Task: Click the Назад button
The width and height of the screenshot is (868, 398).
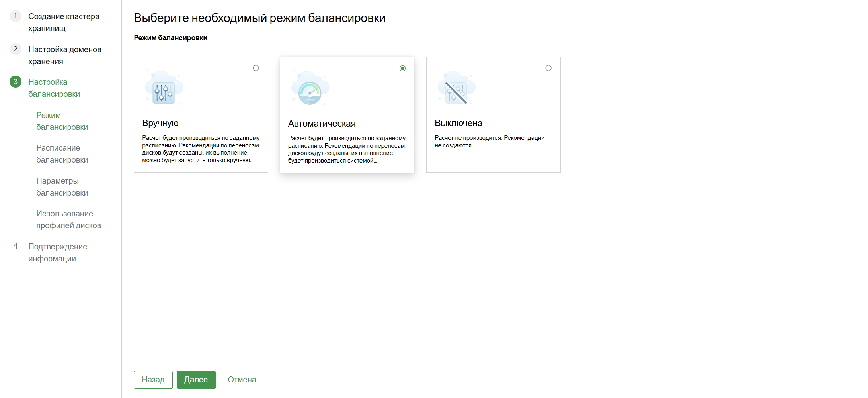Action: (153, 380)
